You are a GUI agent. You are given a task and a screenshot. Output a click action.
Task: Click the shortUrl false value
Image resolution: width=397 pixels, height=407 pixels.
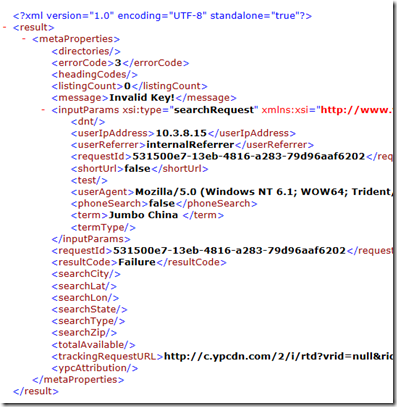click(137, 168)
